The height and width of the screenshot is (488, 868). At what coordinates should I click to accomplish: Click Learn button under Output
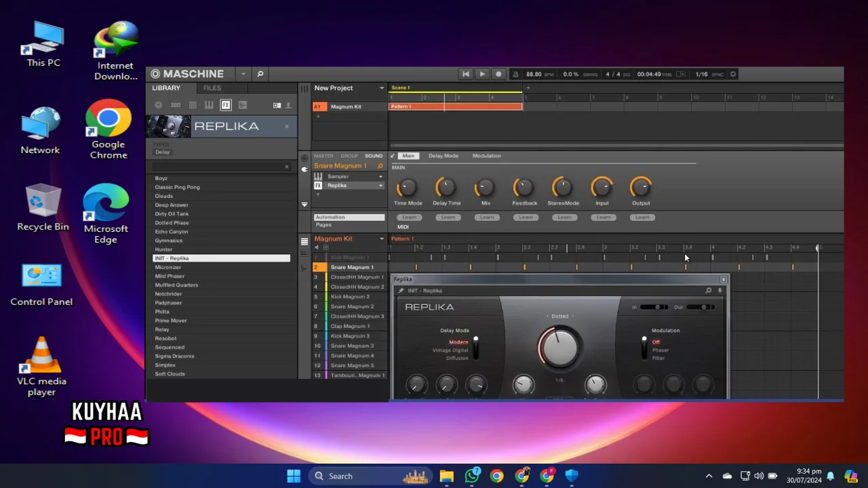(642, 218)
